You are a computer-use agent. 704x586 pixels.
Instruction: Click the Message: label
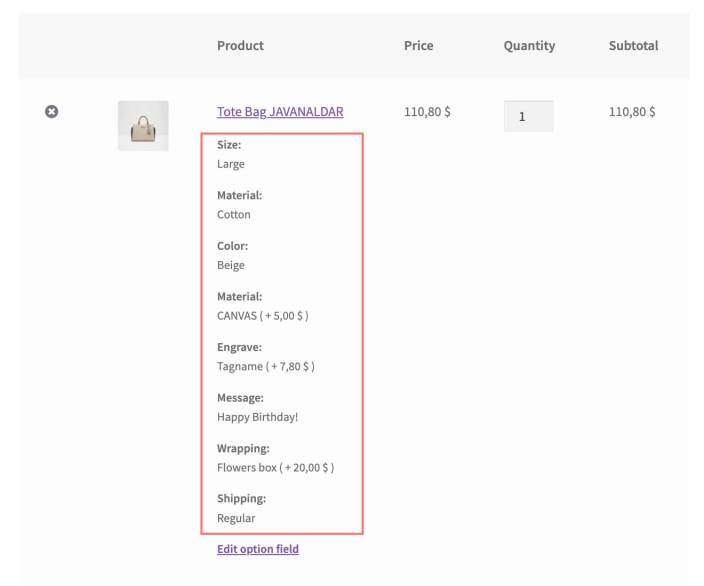coord(240,398)
